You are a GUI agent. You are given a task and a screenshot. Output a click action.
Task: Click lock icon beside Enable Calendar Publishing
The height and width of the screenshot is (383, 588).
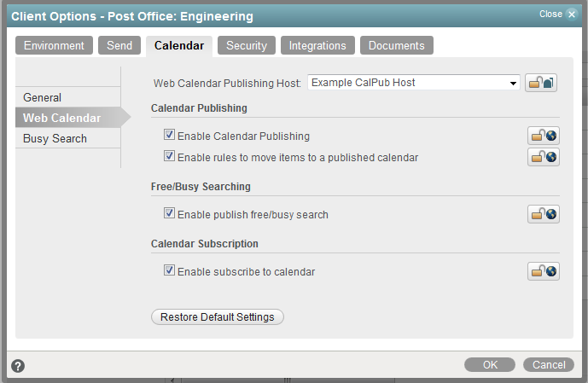(543, 136)
